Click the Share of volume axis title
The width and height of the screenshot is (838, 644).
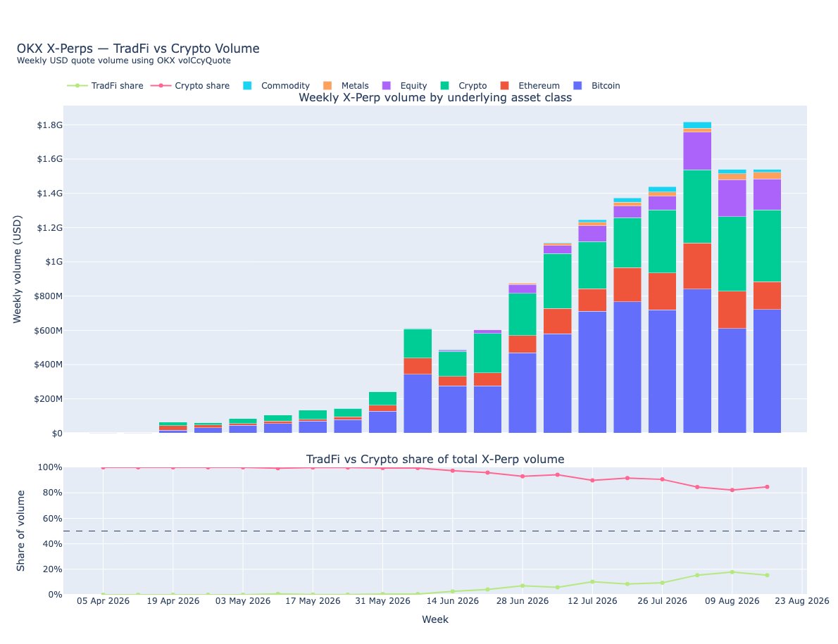coord(21,531)
